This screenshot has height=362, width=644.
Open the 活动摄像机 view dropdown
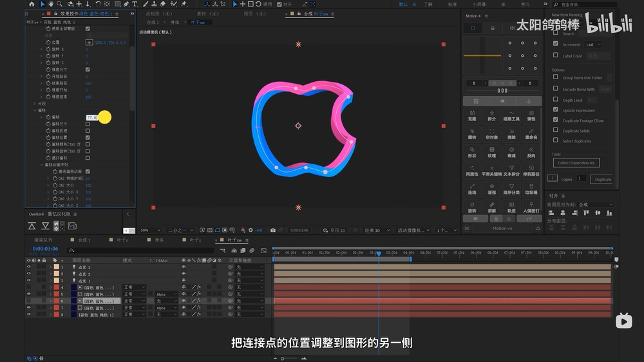(413, 230)
